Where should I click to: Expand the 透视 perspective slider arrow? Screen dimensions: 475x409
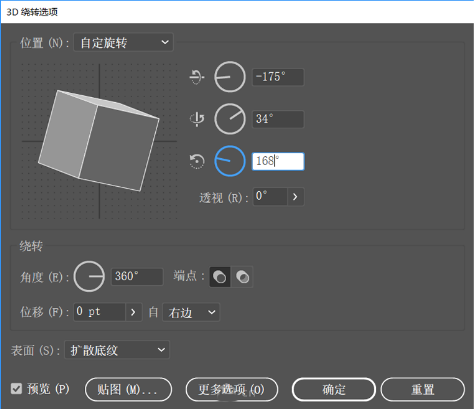295,197
